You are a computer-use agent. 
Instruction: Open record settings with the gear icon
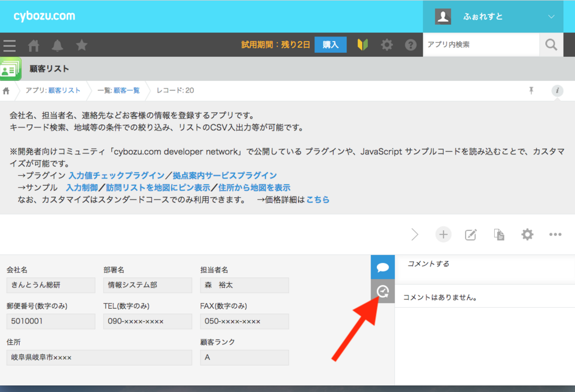pos(527,234)
